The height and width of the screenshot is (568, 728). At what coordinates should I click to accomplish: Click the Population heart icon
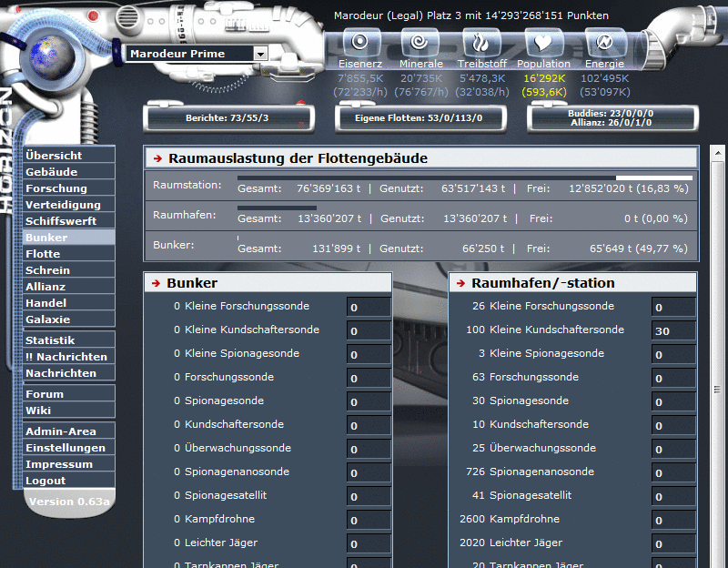click(542, 43)
